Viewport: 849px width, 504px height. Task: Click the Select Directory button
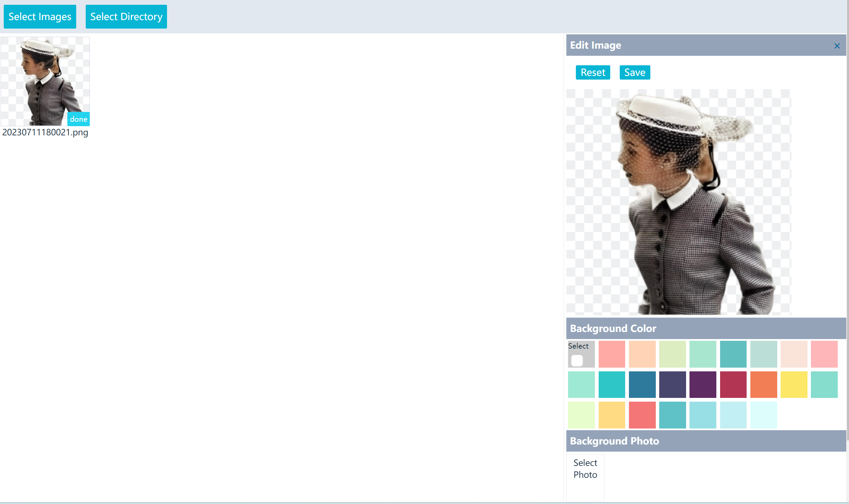pos(126,17)
